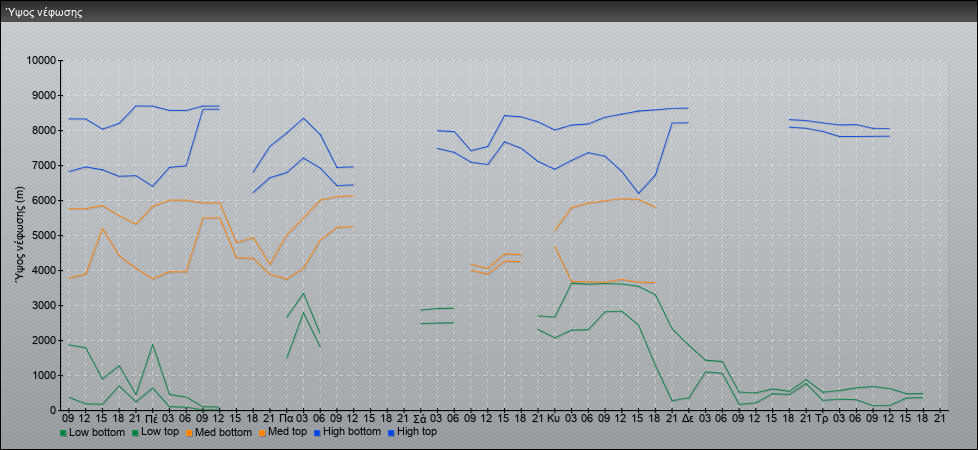Click green swatch beside Low bottom
The width and height of the screenshot is (978, 450).
pos(63,433)
